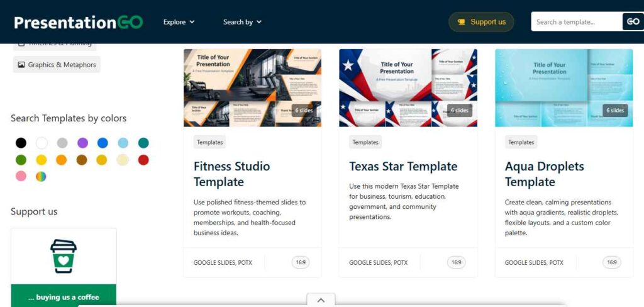This screenshot has width=644, height=307.
Task: Select the red color swatch
Action: [x=143, y=160]
